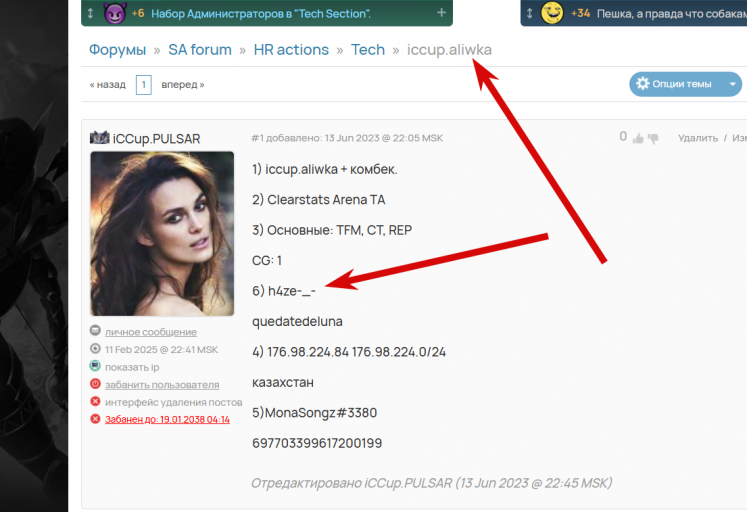Click the envelope icon for личное сообщение
This screenshot has width=747, height=512.
(x=95, y=330)
